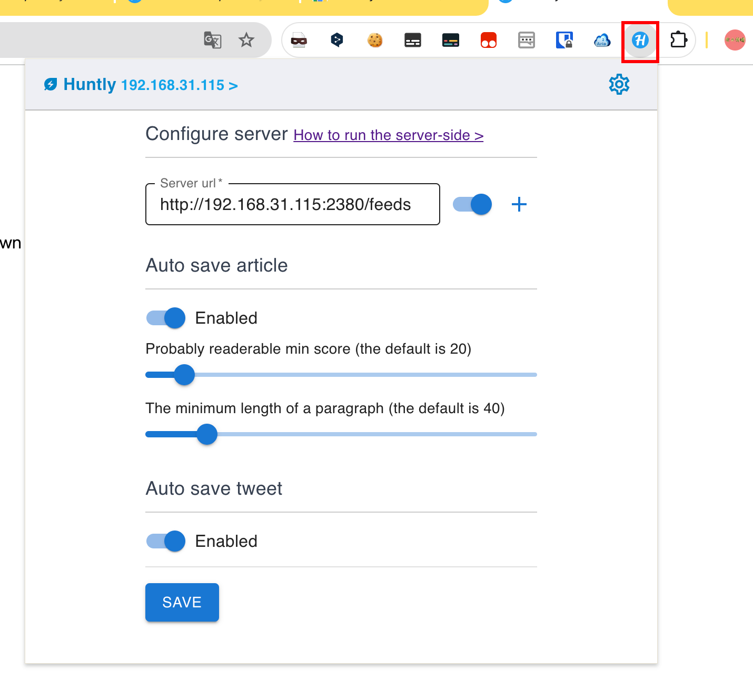Viewport: 753px width, 700px height.
Task: Click the gray browser-chat extension icon
Action: click(527, 40)
